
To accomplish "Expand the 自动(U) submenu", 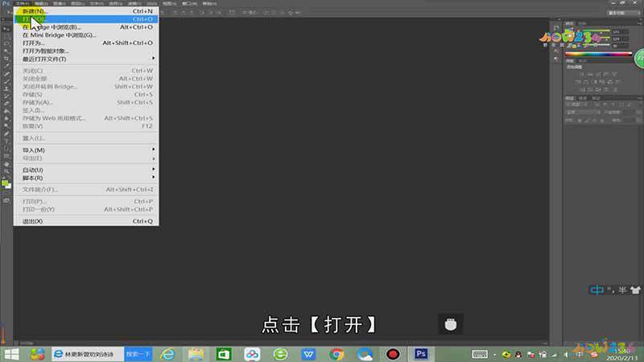I will coord(86,170).
